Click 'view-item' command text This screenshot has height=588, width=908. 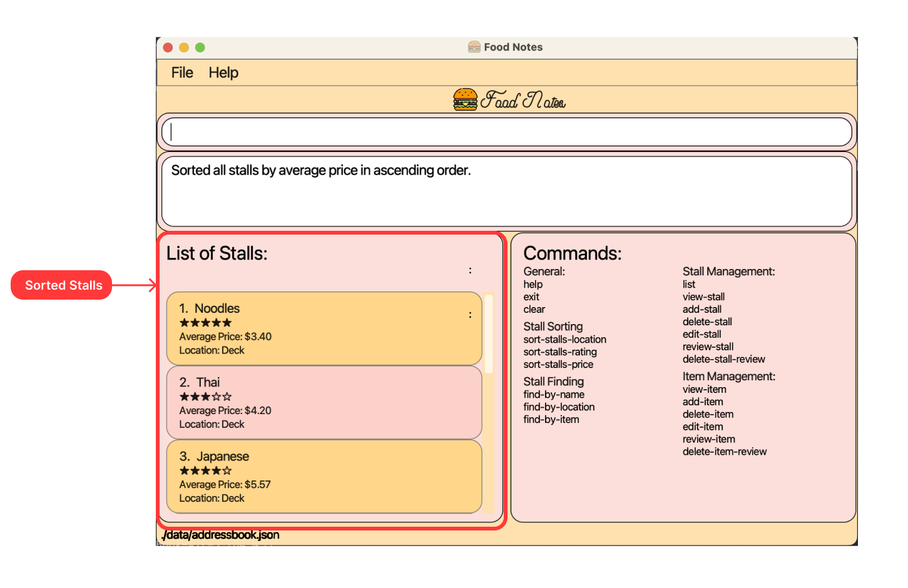pos(705,389)
